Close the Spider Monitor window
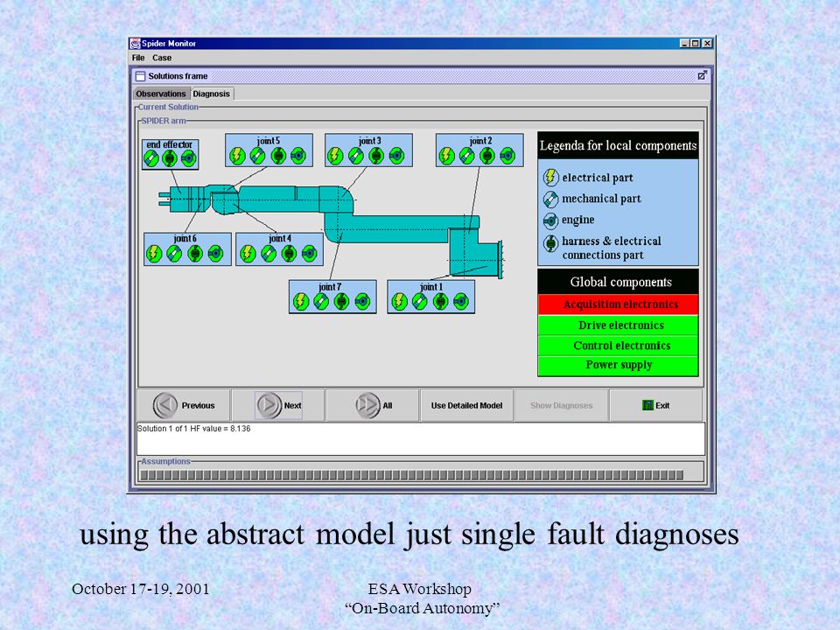The image size is (840, 630). (707, 44)
